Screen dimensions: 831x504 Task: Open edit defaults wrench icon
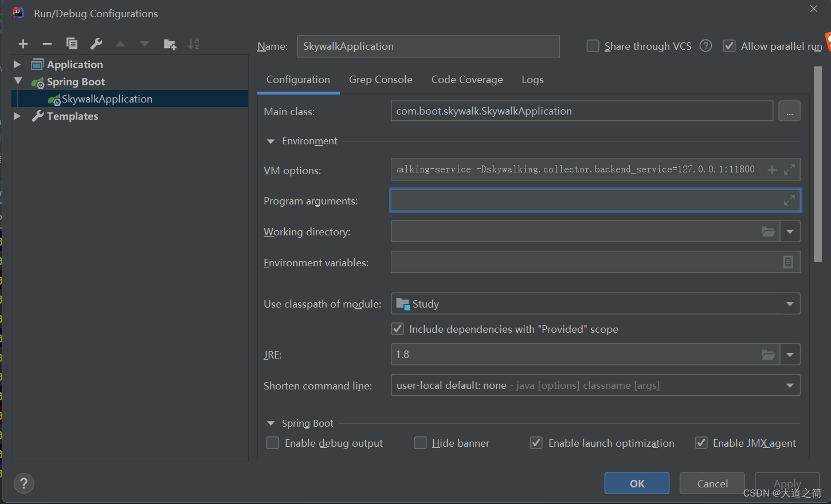tap(96, 44)
